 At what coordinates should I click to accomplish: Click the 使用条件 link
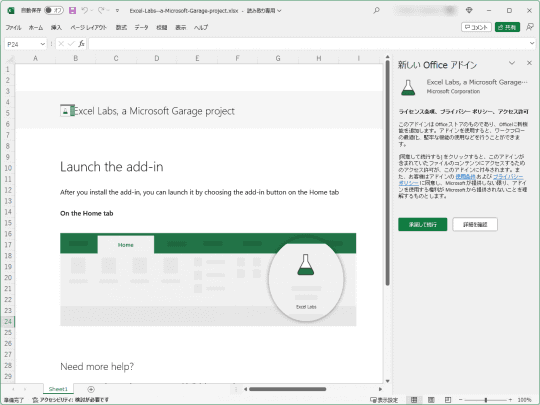click(x=465, y=176)
